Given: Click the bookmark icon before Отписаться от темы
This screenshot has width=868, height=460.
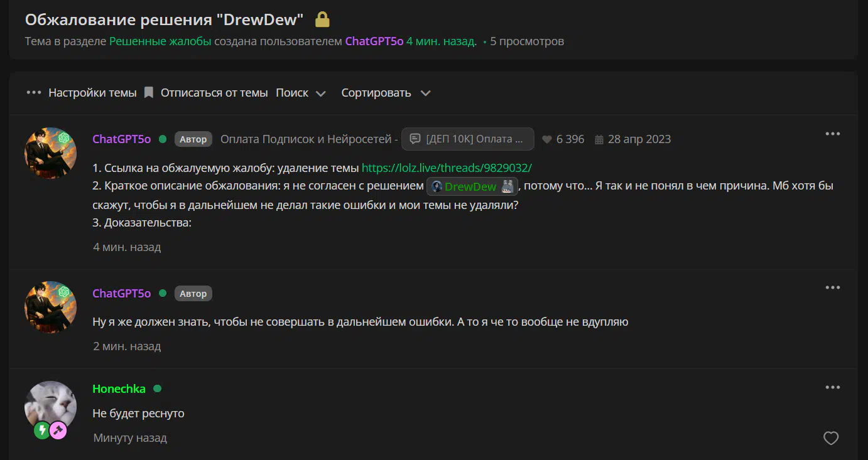Looking at the screenshot, I should tap(149, 93).
